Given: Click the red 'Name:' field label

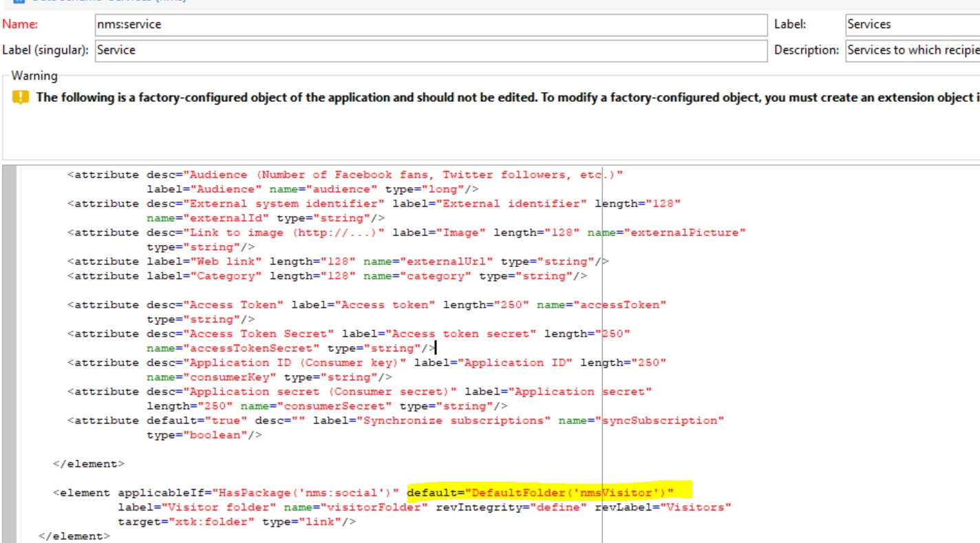Looking at the screenshot, I should pos(20,24).
